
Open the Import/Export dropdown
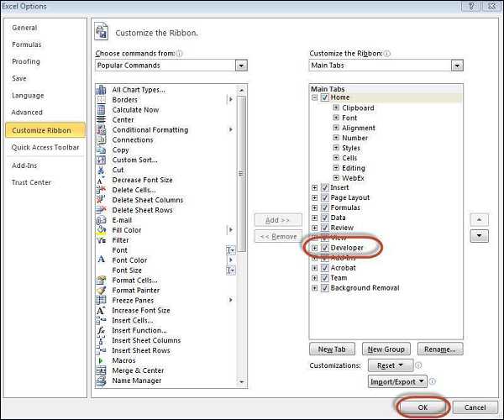click(397, 381)
